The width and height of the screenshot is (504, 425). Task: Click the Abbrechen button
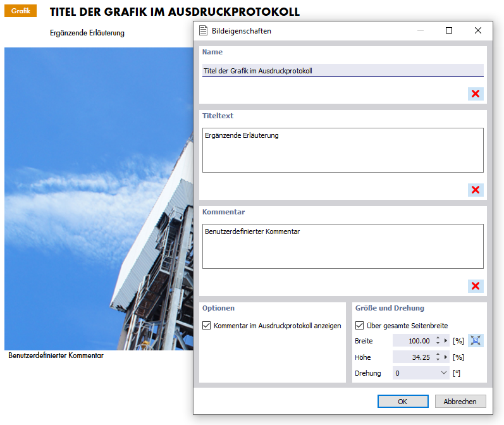(x=460, y=401)
